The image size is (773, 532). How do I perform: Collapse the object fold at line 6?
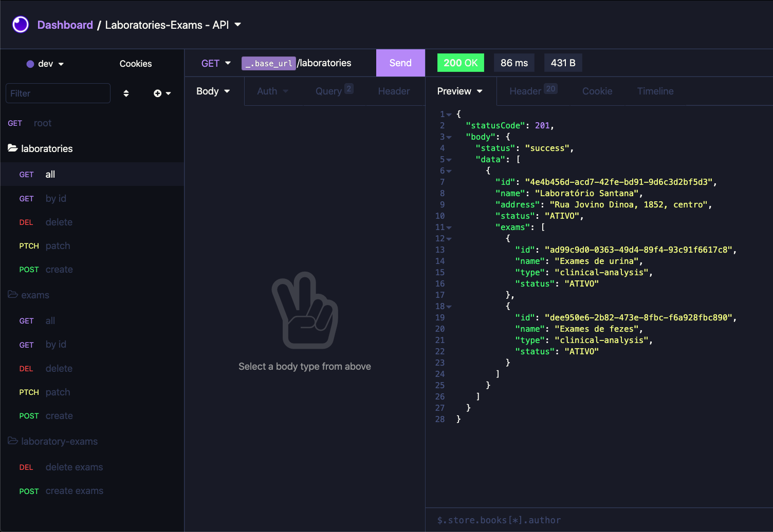point(449,171)
